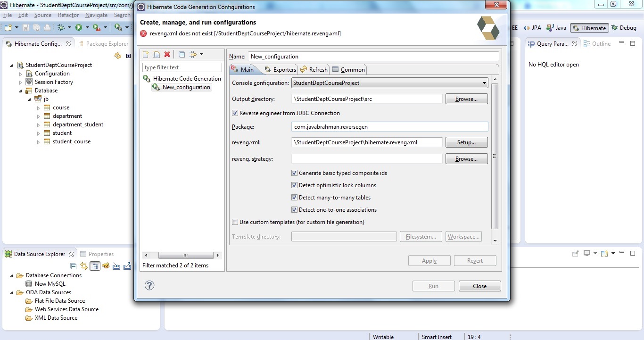The width and height of the screenshot is (644, 340).
Task: Expand the Session Factory node
Action: (x=21, y=82)
